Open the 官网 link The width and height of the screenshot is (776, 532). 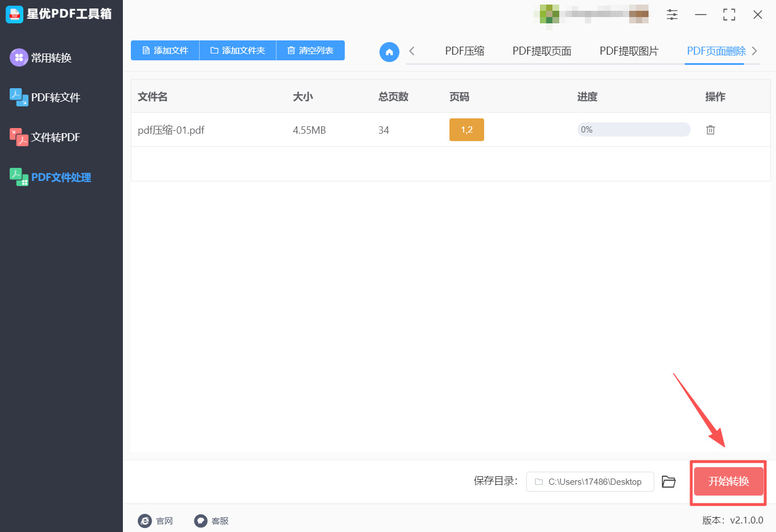pos(156,520)
